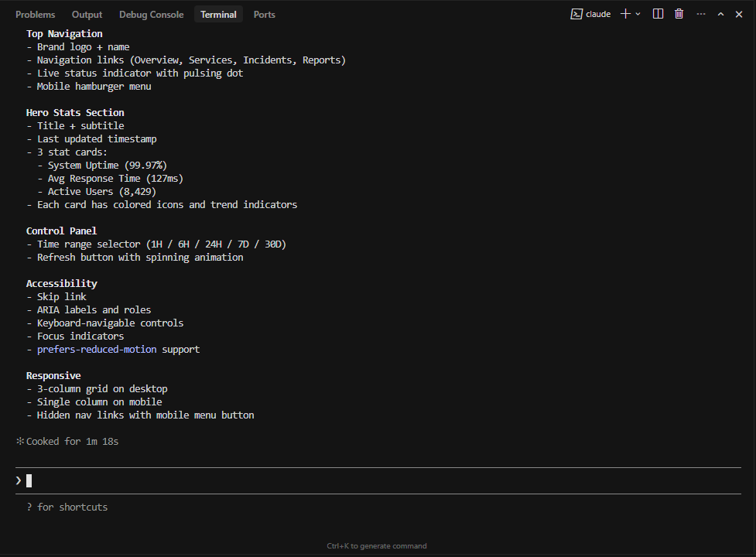Close the bottom panel with X
756x557 pixels.
(x=739, y=14)
